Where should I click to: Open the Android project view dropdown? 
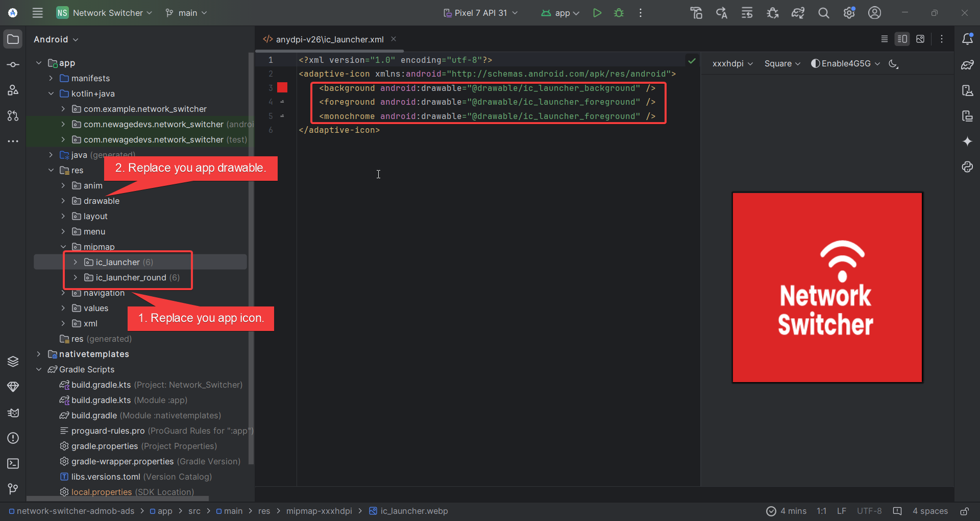coord(56,39)
